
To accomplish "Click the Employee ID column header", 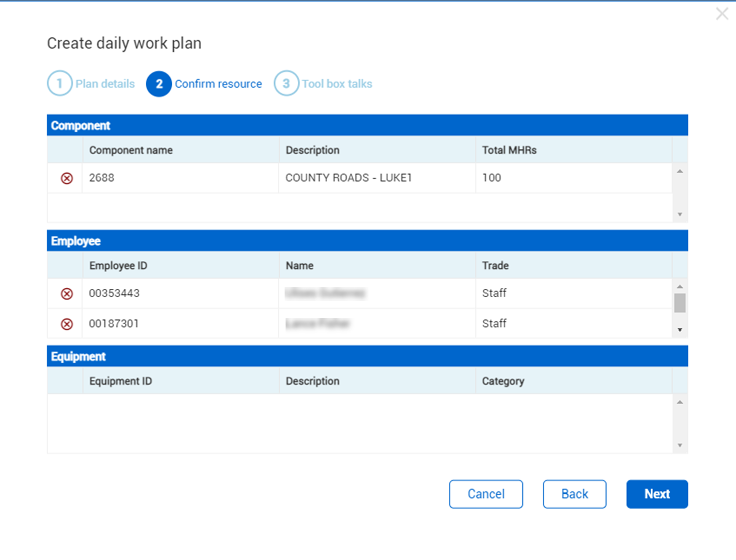I will [118, 266].
